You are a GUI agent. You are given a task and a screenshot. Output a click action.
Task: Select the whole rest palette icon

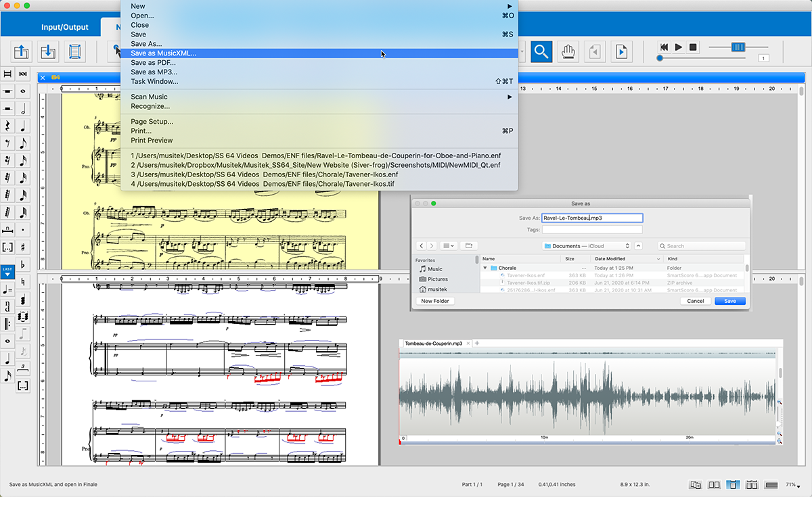[7, 91]
